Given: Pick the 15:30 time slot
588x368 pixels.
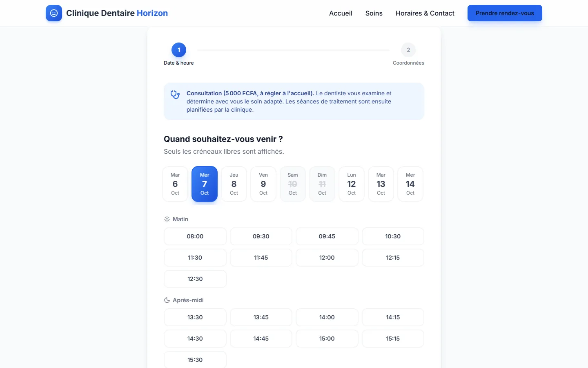Looking at the screenshot, I should (195, 360).
